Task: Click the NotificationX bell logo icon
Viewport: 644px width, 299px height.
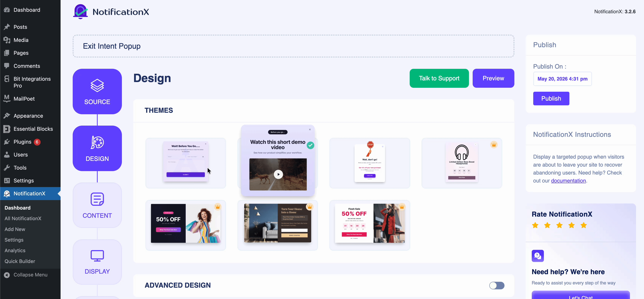Action: coord(80,12)
